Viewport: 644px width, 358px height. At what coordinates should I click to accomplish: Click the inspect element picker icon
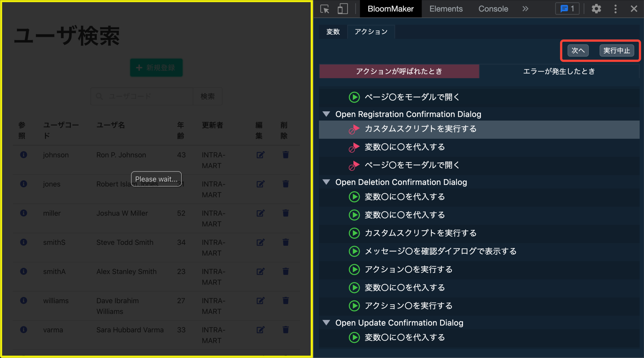tap(325, 9)
